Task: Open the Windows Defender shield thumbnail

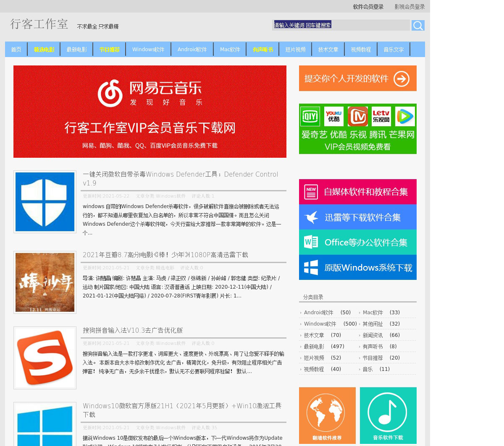Action: pyautogui.click(x=45, y=202)
